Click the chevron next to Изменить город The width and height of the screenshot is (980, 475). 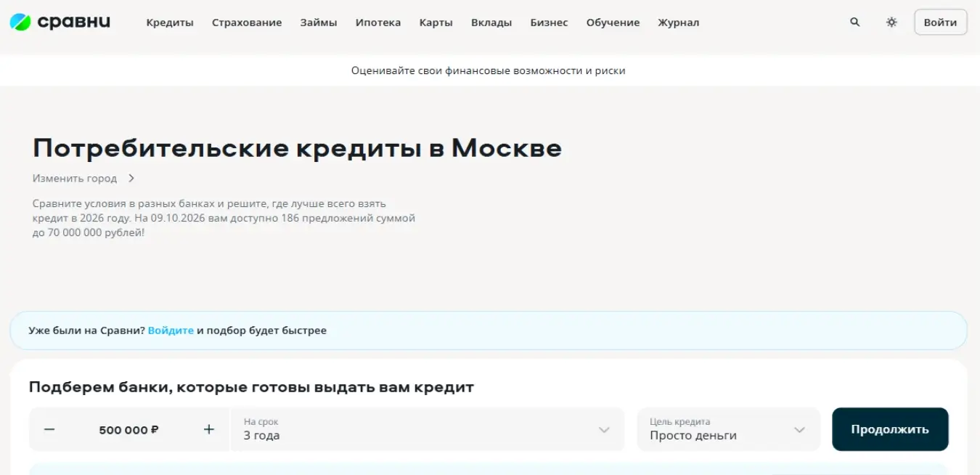tap(131, 178)
